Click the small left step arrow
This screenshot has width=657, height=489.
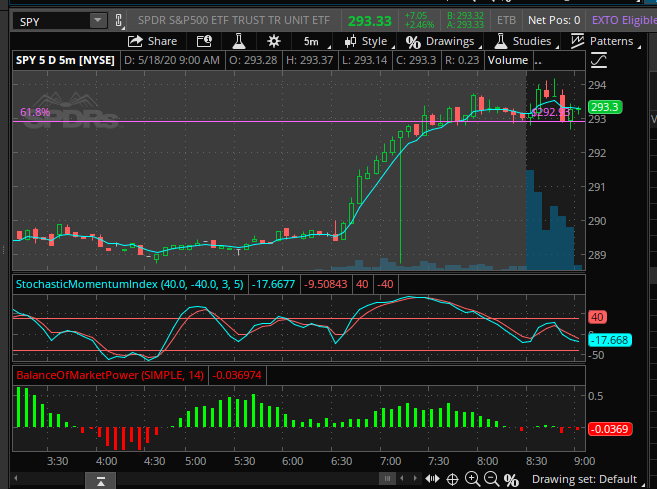tap(402, 478)
